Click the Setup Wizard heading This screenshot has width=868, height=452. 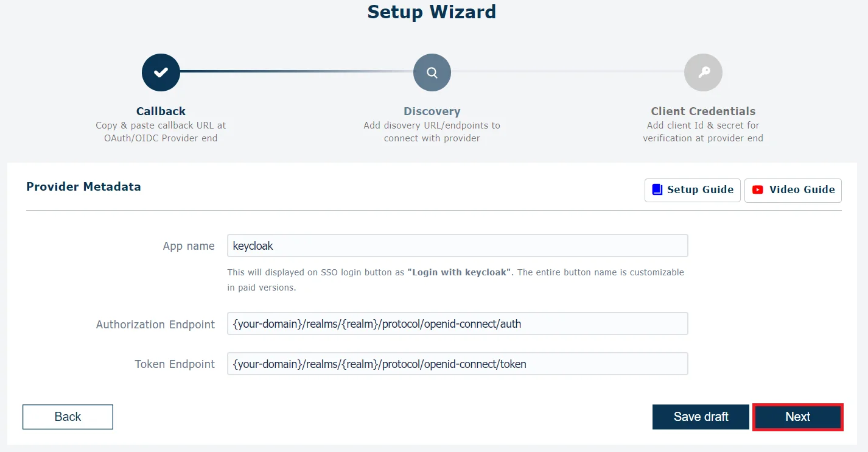click(432, 12)
